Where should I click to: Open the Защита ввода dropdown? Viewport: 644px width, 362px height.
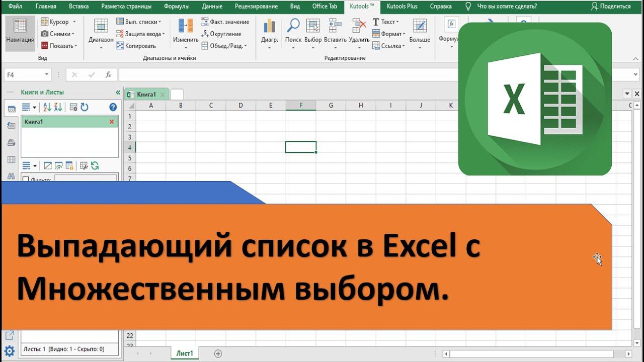(141, 34)
